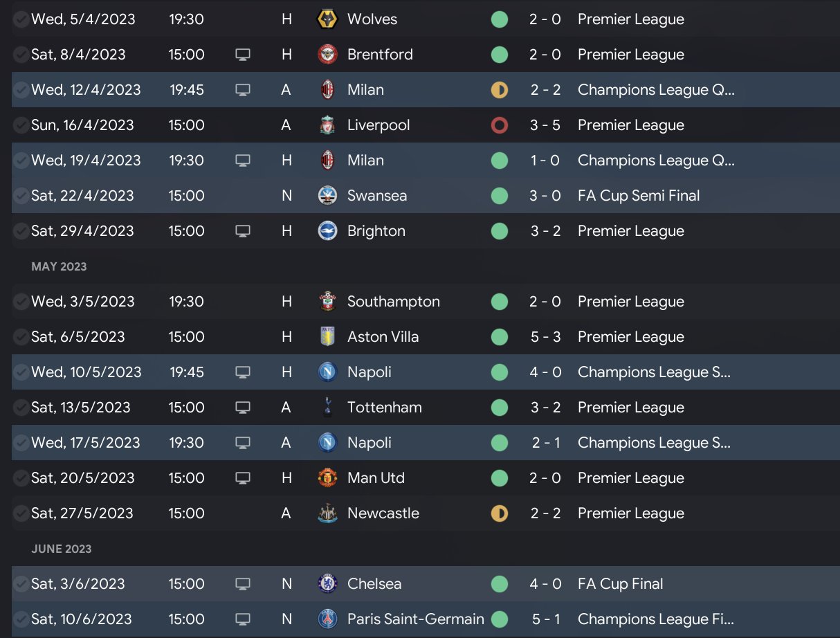Screen dimensions: 840x638
Task: Click the Paris Saint-Germain crest
Action: pos(327,619)
